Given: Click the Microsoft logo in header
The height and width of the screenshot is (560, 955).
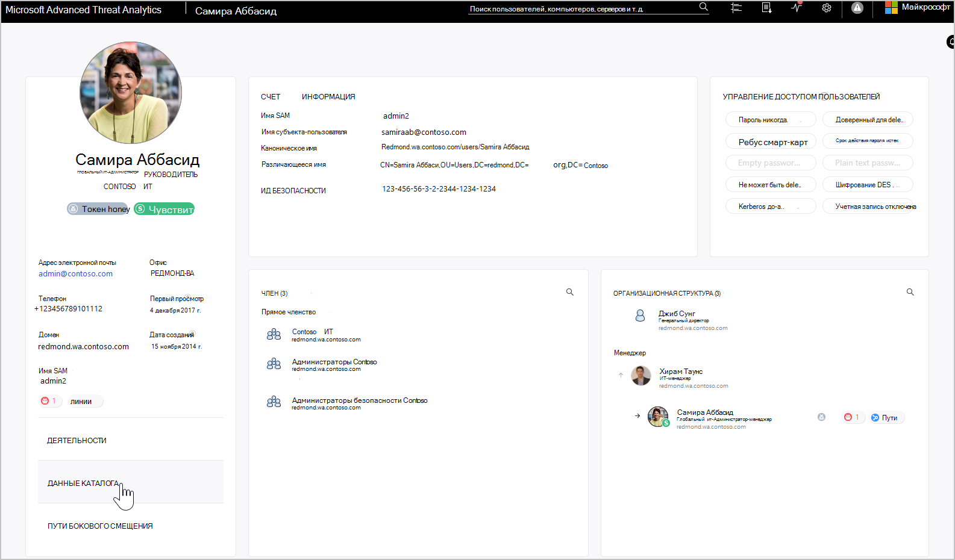Looking at the screenshot, I should pos(891,7).
